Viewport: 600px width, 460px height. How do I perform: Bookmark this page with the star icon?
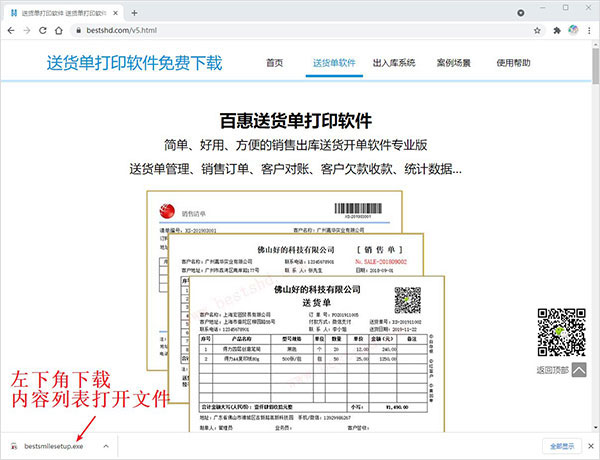537,31
